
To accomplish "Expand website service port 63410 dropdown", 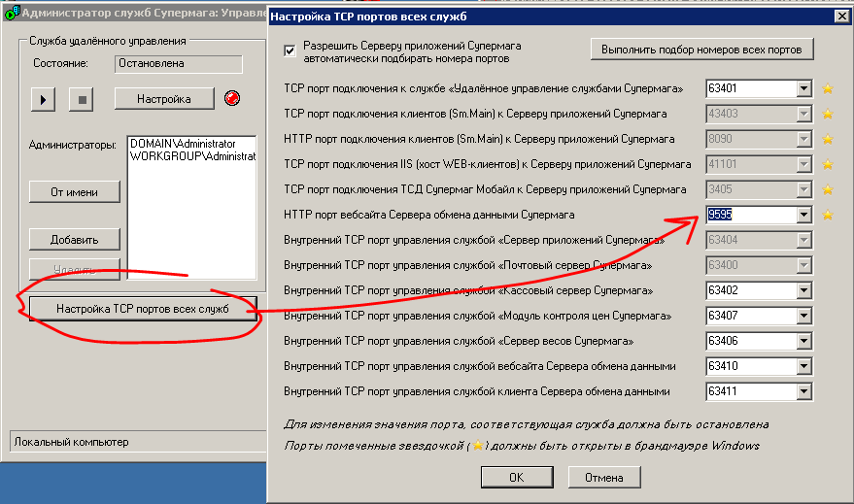I will point(803,366).
